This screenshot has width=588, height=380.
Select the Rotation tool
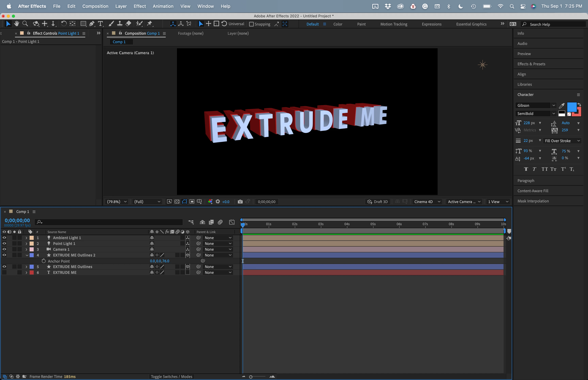64,24
